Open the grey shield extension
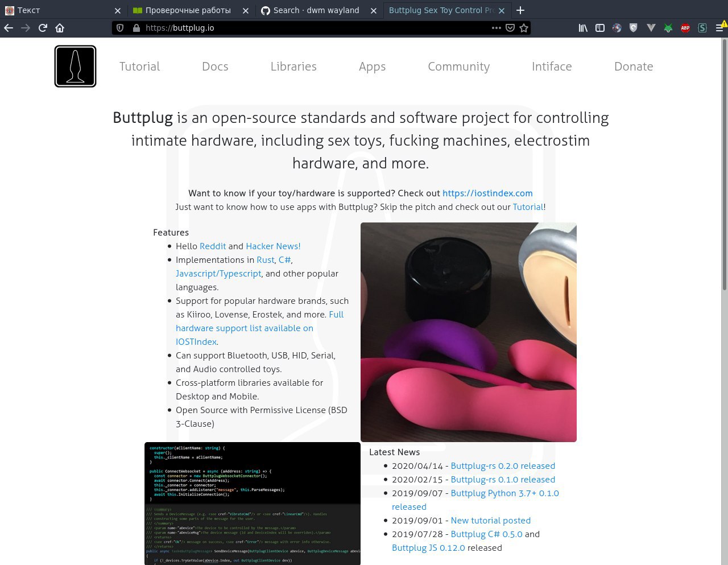728x565 pixels. click(634, 28)
